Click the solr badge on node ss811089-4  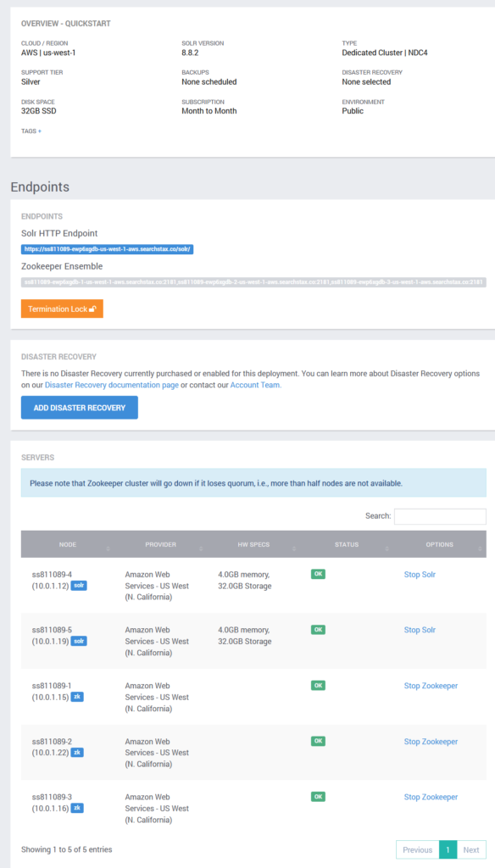click(x=79, y=585)
